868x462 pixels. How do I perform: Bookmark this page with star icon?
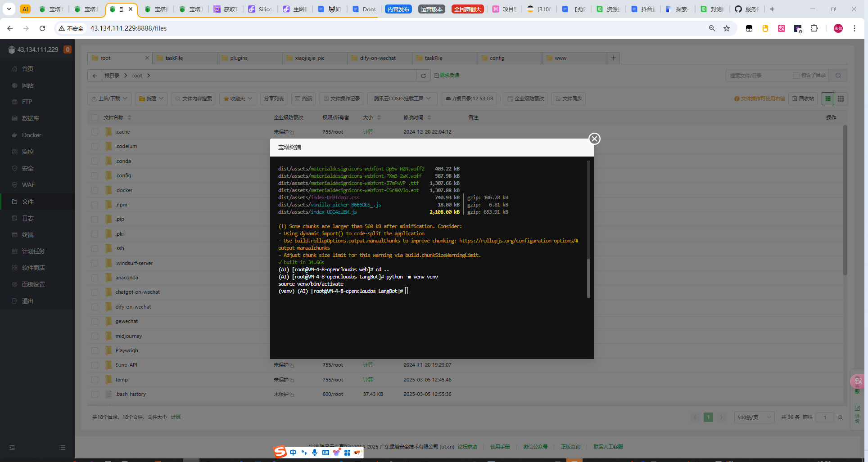coord(727,28)
